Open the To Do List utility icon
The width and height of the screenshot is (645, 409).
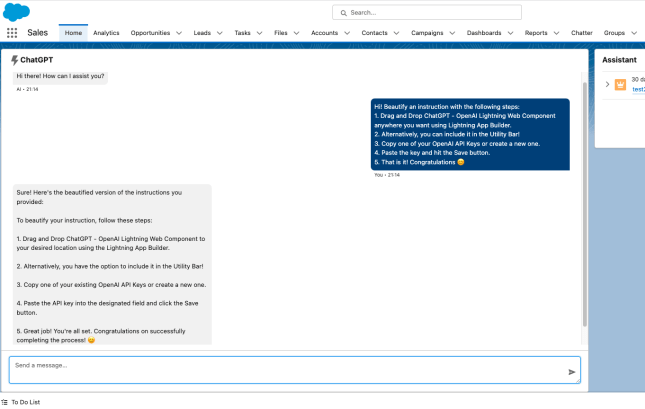pyautogui.click(x=5, y=402)
